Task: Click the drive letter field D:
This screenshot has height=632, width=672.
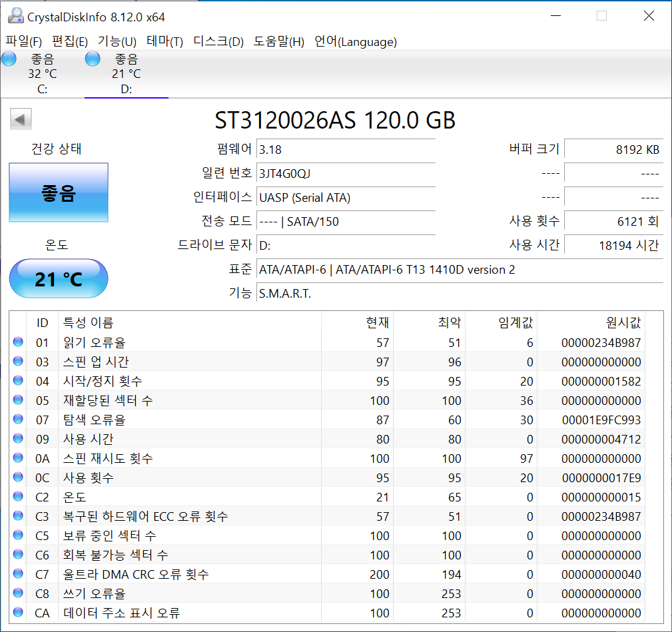Action: point(346,246)
